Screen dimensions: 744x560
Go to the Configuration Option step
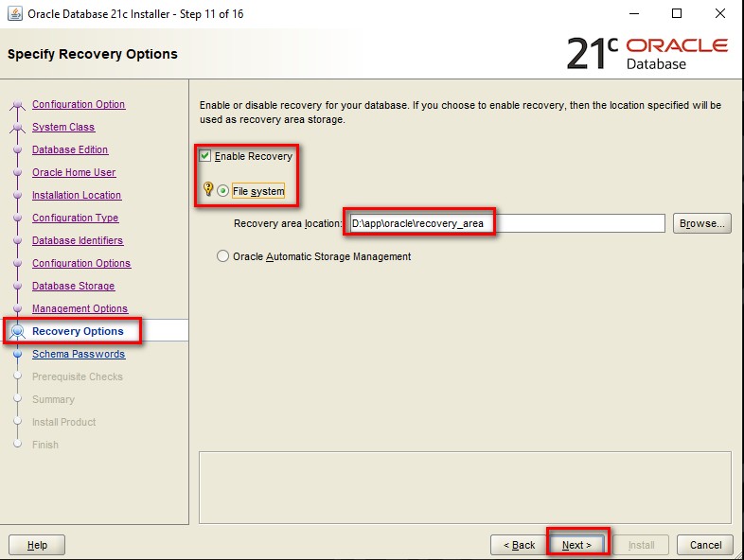(x=79, y=104)
